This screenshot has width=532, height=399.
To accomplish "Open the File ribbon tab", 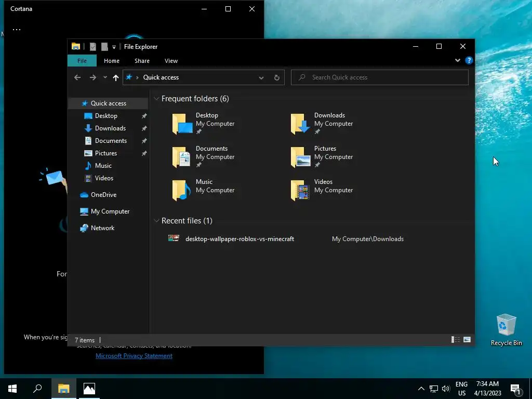I will 82,61.
